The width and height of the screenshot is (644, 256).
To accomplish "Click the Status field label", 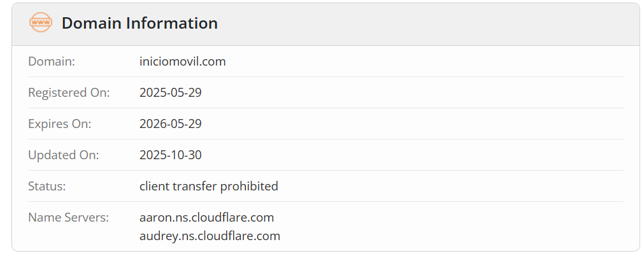I will click(x=47, y=187).
